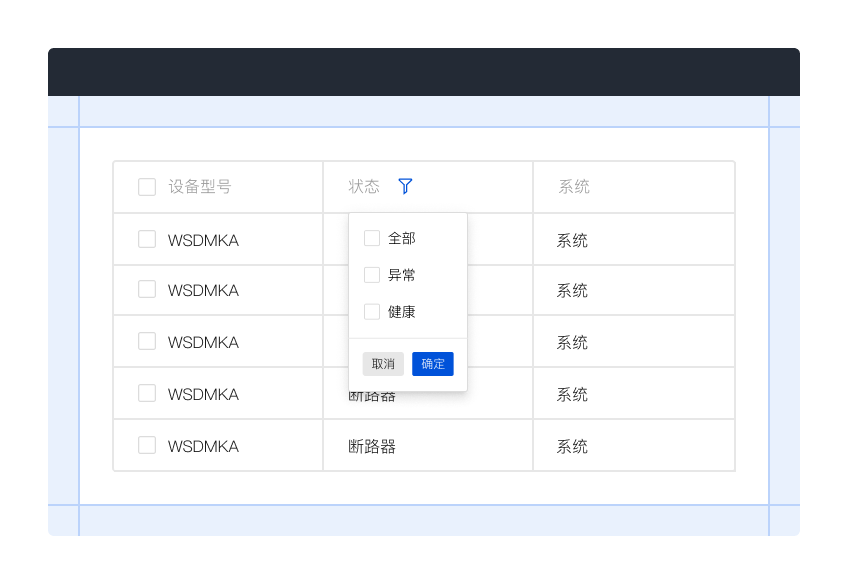Select the checkbox of the first WSDMKA row
This screenshot has width=848, height=584.
[x=147, y=239]
